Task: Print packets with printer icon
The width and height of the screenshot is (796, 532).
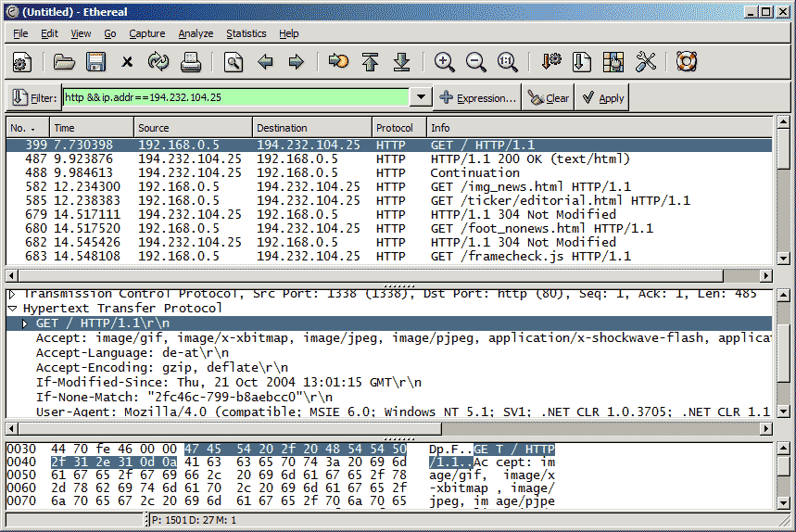Action: coord(190,62)
